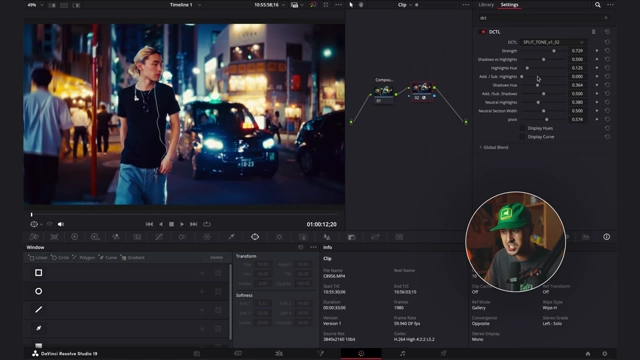This screenshot has height=360, width=640.
Task: Add a Curve window
Action: pos(108,258)
